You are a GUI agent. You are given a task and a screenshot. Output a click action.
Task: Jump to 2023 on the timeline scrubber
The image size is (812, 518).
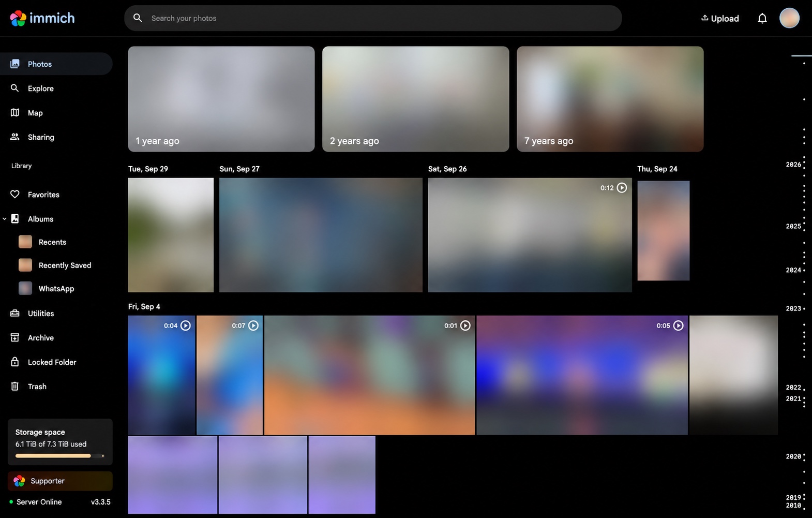pos(793,308)
